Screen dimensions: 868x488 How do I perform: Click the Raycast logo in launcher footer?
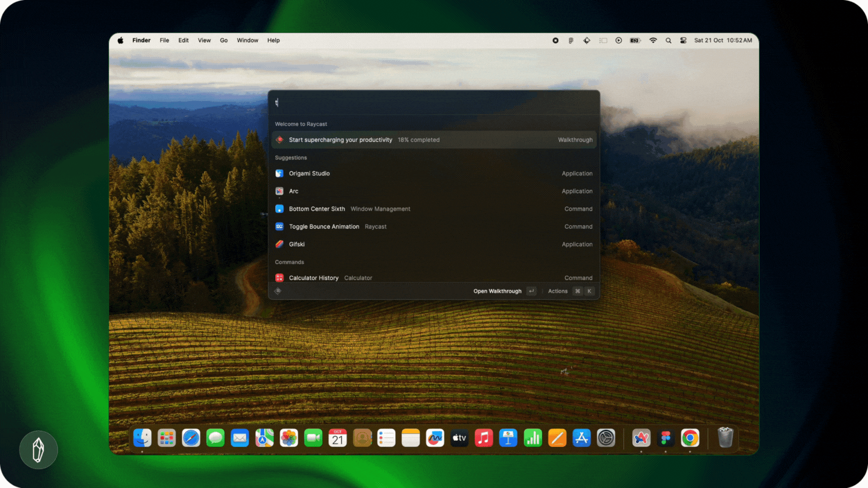click(277, 291)
